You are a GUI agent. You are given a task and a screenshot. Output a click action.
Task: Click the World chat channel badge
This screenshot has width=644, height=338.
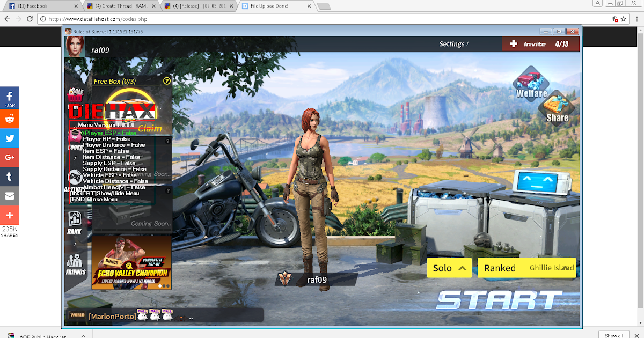point(77,315)
